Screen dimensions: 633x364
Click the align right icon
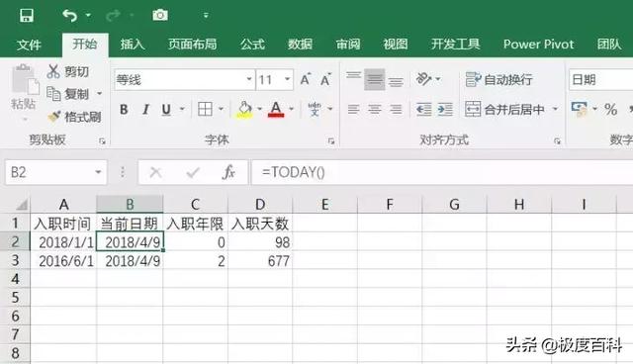click(x=396, y=109)
